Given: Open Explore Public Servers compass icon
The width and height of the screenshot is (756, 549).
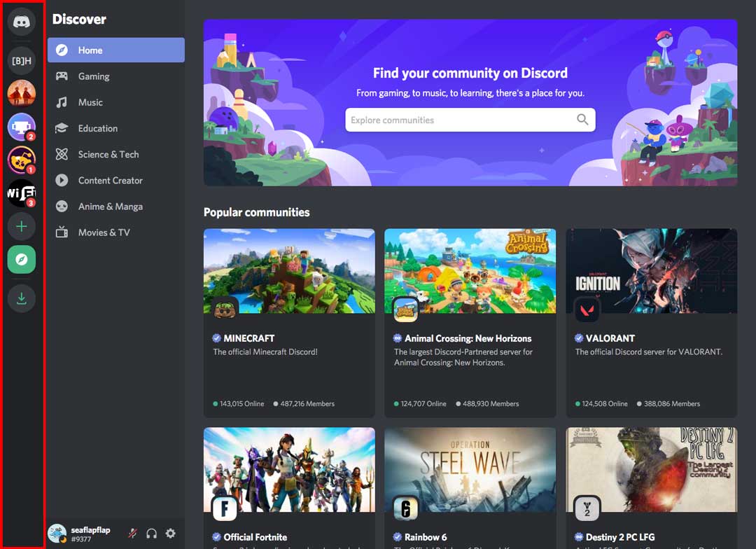Looking at the screenshot, I should [22, 260].
